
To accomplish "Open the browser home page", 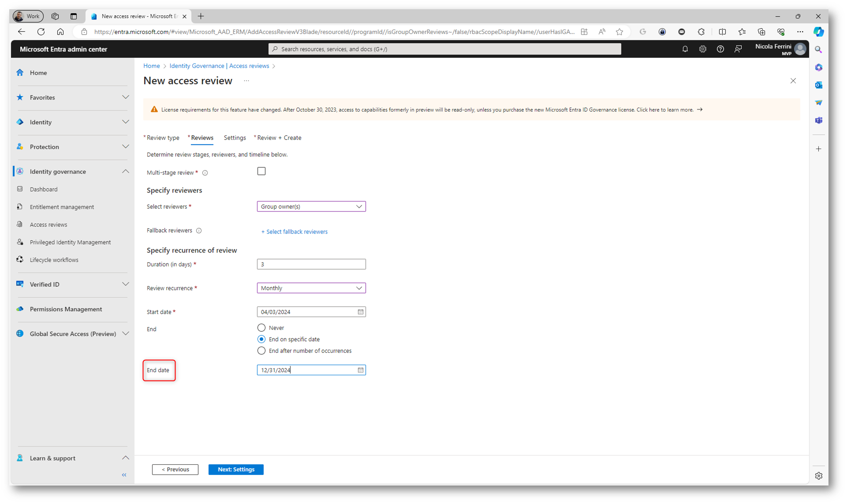I will (x=60, y=32).
